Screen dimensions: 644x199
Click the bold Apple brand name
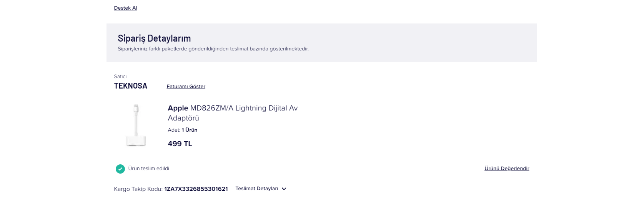click(x=178, y=108)
